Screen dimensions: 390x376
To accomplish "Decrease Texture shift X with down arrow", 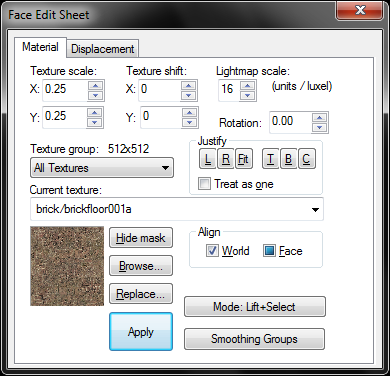I will 189,96.
